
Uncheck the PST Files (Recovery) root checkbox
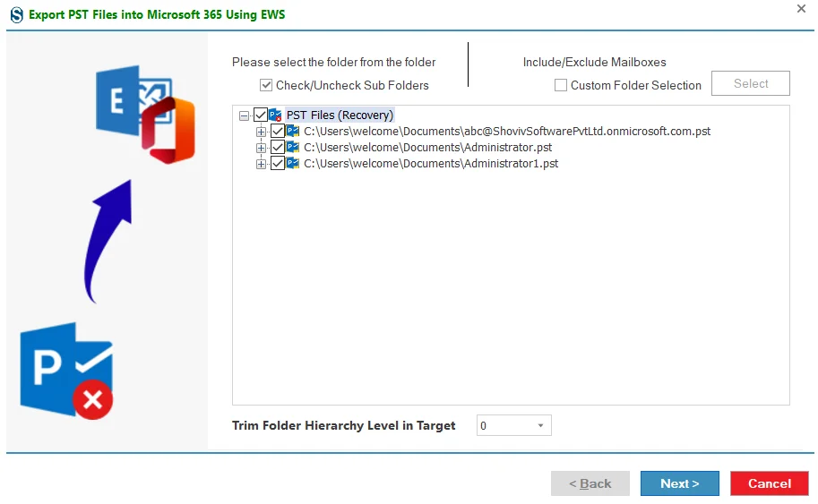click(261, 115)
